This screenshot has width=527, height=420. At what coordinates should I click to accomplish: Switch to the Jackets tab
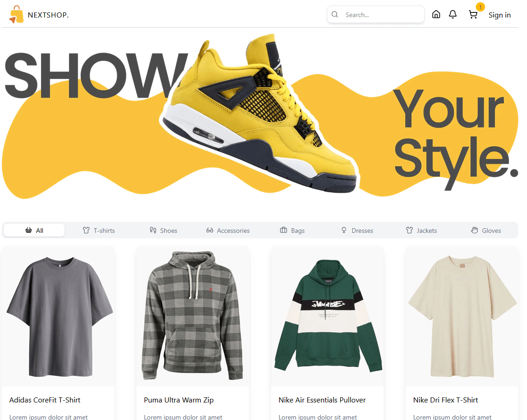tap(421, 230)
